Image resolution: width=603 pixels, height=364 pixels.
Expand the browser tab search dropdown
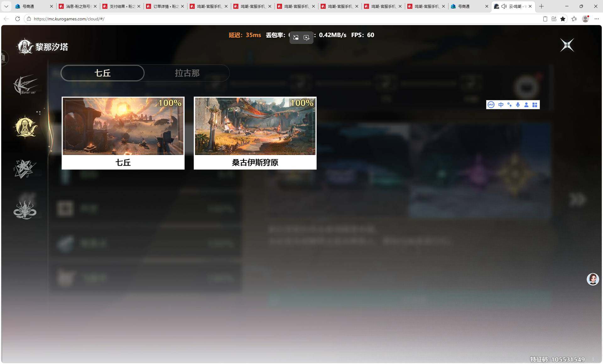click(6, 6)
